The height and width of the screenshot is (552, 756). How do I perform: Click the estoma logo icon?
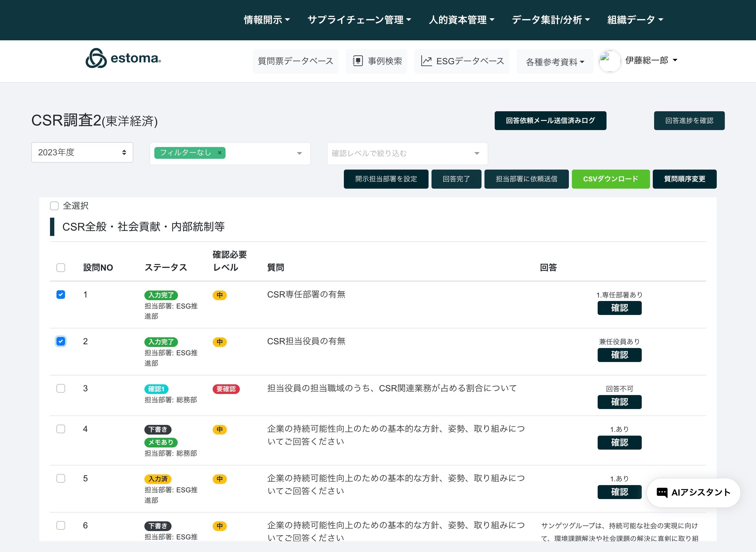96,59
